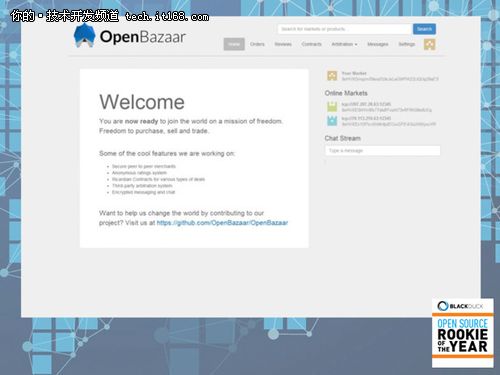Click the OpenBazaar logo icon

coord(84,35)
